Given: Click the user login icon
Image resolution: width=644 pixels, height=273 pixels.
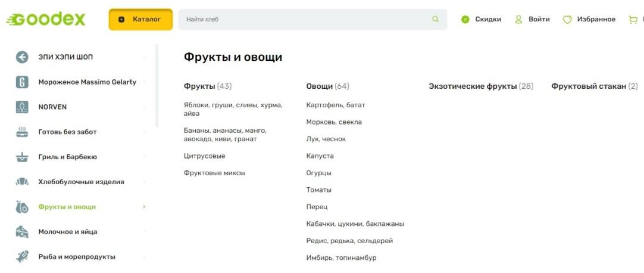Looking at the screenshot, I should point(518,19).
